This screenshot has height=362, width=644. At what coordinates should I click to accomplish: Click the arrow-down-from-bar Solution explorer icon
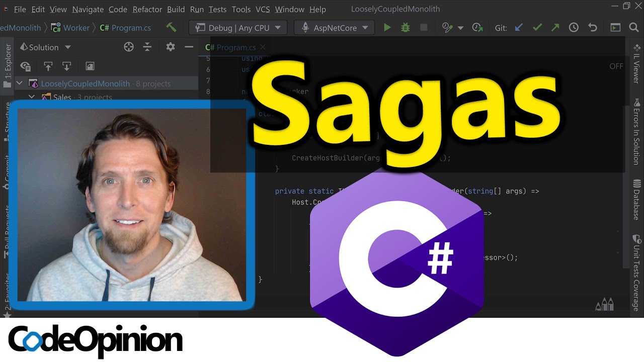66,66
